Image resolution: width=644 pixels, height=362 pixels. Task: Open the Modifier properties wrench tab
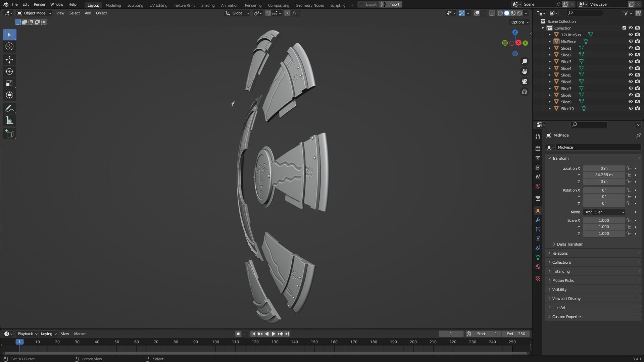pos(538,220)
